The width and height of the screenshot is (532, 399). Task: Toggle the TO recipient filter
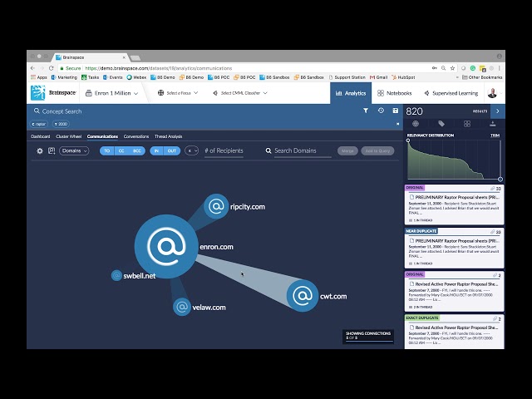(x=107, y=150)
